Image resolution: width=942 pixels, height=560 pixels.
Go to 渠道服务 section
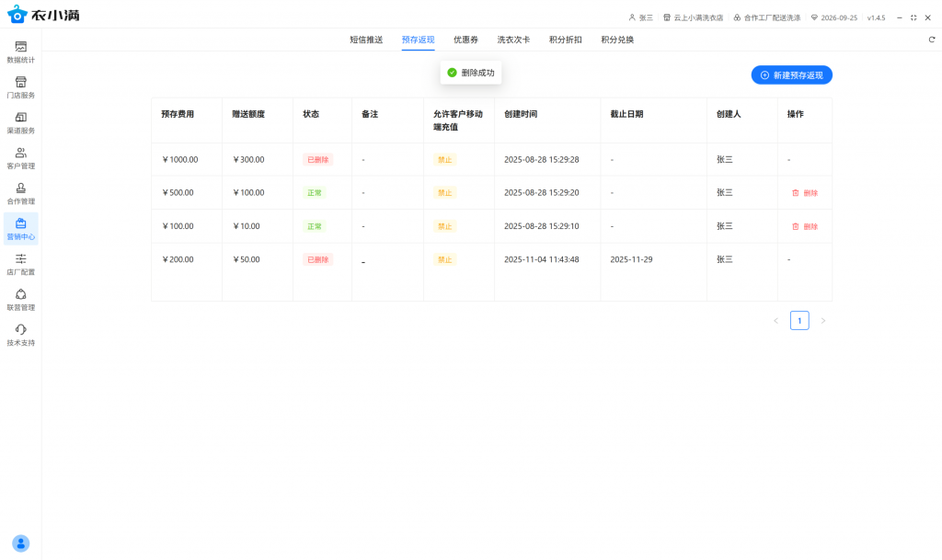click(20, 118)
